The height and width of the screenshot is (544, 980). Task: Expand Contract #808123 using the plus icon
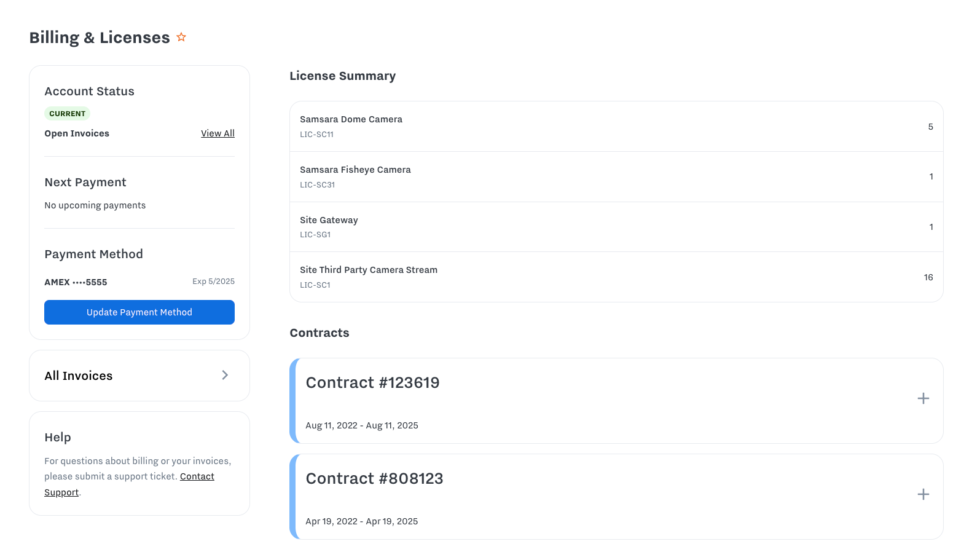pos(922,494)
